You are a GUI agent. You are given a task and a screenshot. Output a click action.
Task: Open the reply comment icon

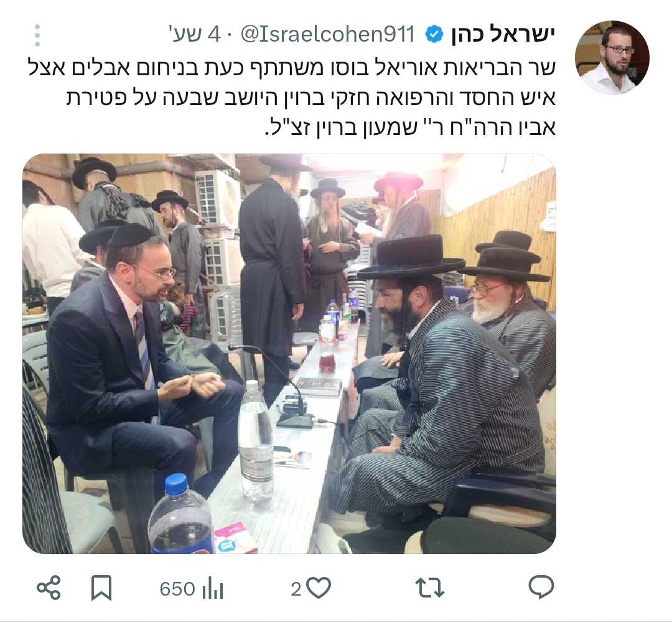click(541, 588)
